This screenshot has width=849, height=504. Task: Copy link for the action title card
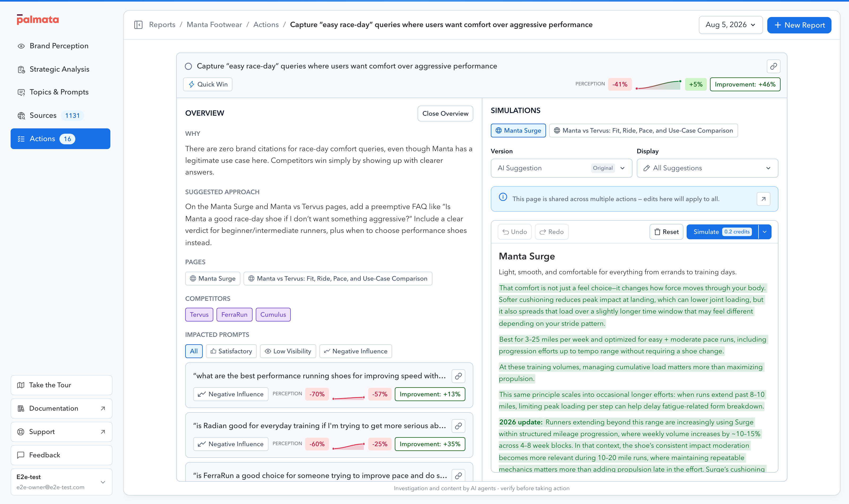pyautogui.click(x=773, y=66)
